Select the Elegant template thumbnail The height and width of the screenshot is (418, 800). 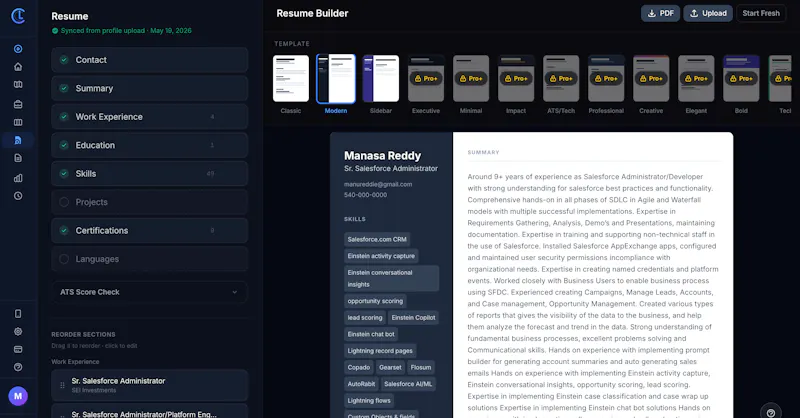(x=696, y=79)
